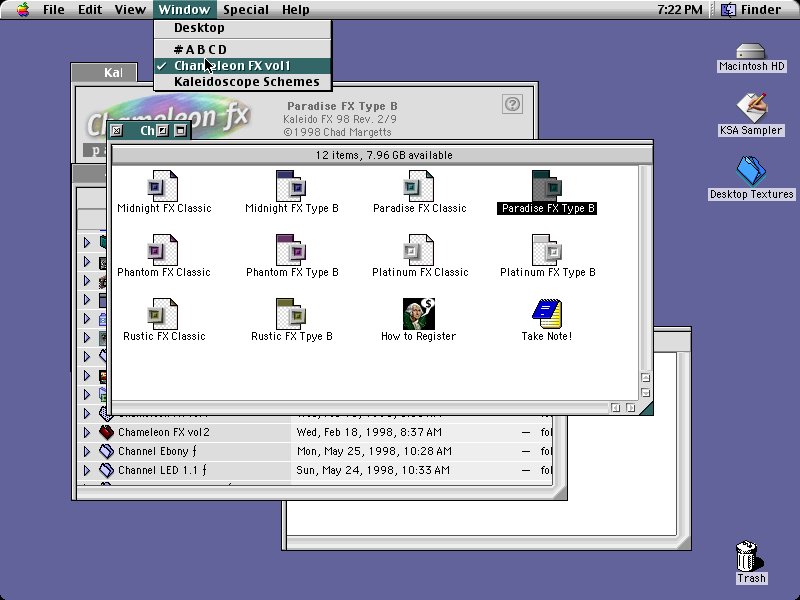
Task: Open the Apple menu
Action: (22, 9)
